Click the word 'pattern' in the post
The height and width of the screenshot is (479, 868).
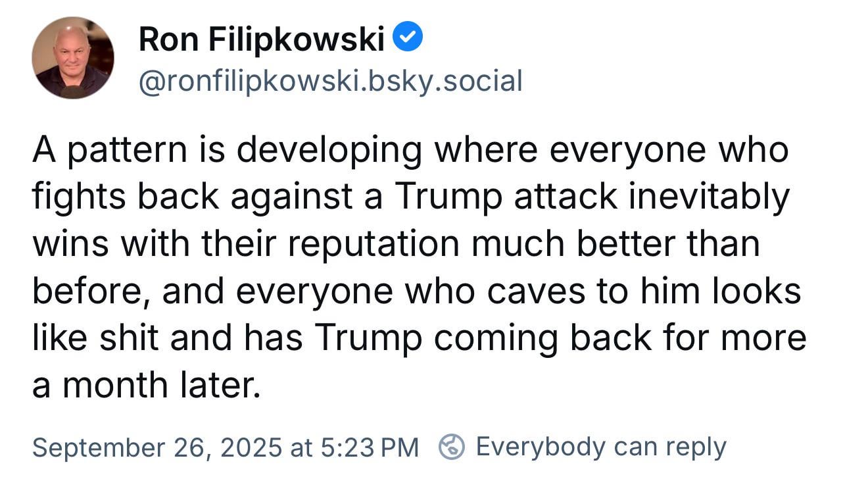coord(125,151)
